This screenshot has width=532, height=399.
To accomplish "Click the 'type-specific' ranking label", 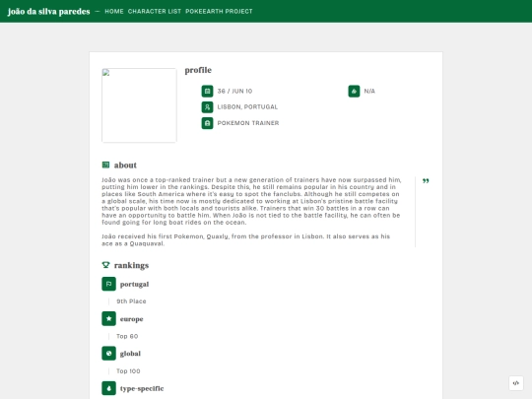I will click(x=142, y=388).
